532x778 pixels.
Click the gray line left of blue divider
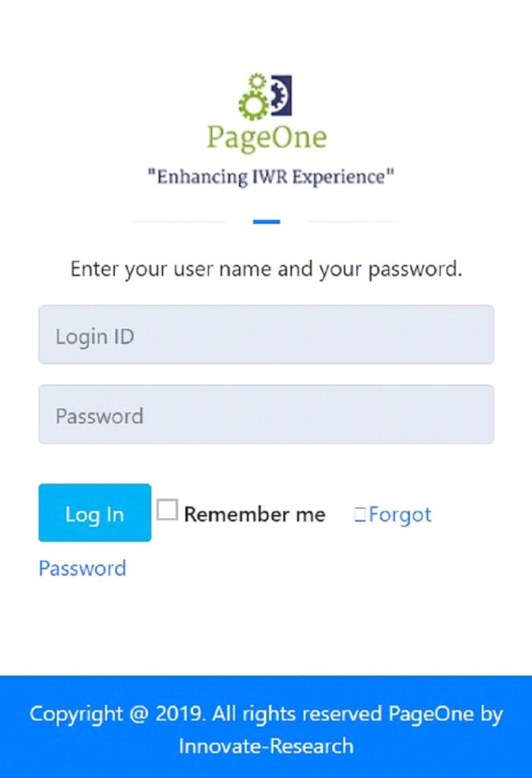(x=179, y=222)
